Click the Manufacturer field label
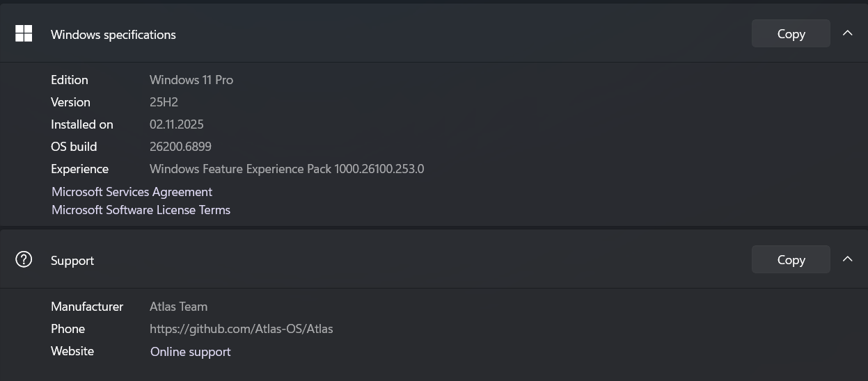The height and width of the screenshot is (381, 868). pos(87,307)
